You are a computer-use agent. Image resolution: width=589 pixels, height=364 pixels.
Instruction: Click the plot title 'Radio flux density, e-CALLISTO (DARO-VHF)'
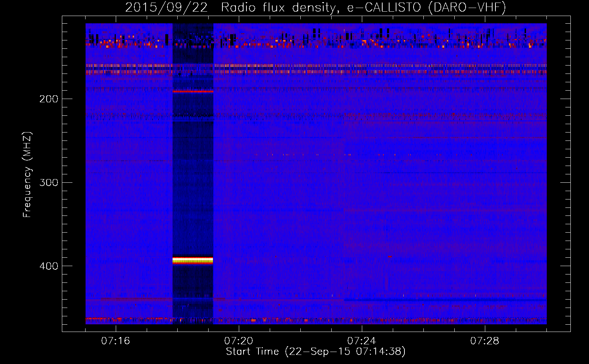(x=363, y=7)
